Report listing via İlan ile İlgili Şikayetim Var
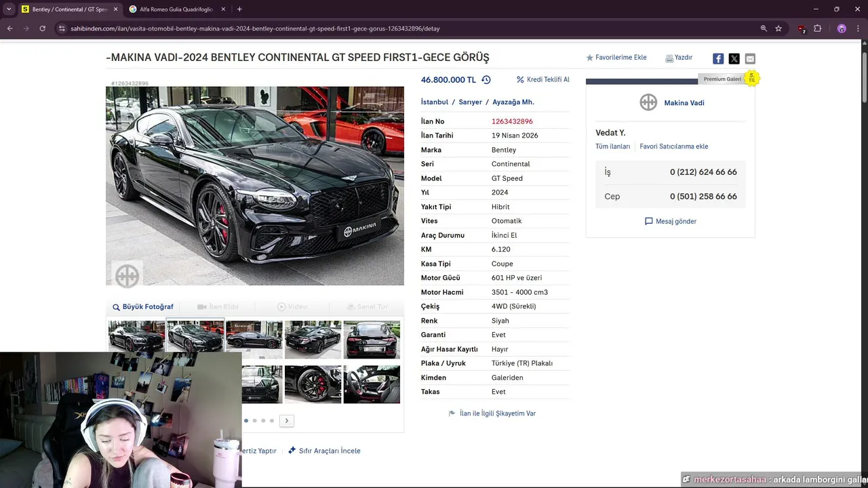The image size is (868, 488). [492, 413]
